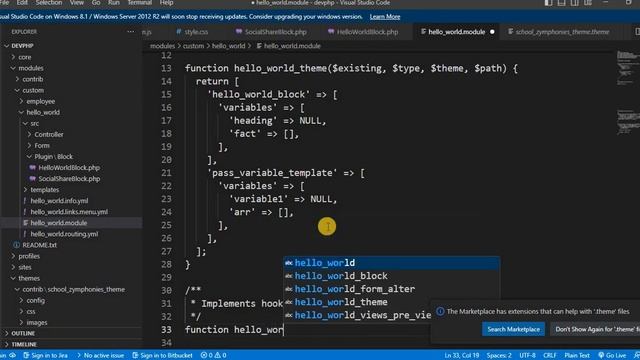
Task: Collapse the hello_world folder
Action: click(71, 112)
